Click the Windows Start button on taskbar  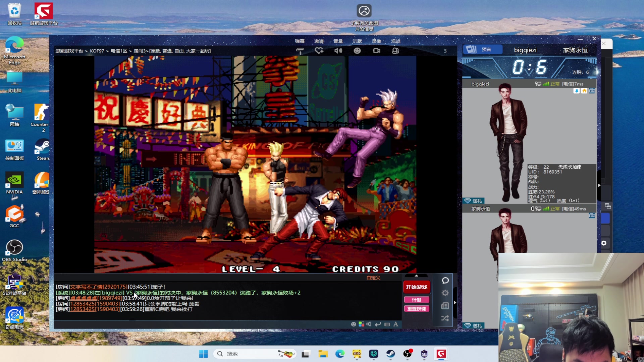[203, 354]
